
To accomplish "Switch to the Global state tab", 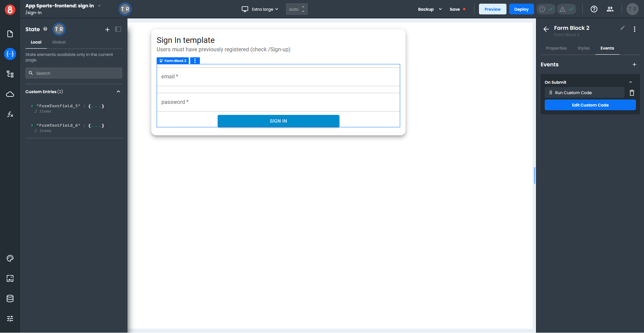I will tap(59, 42).
